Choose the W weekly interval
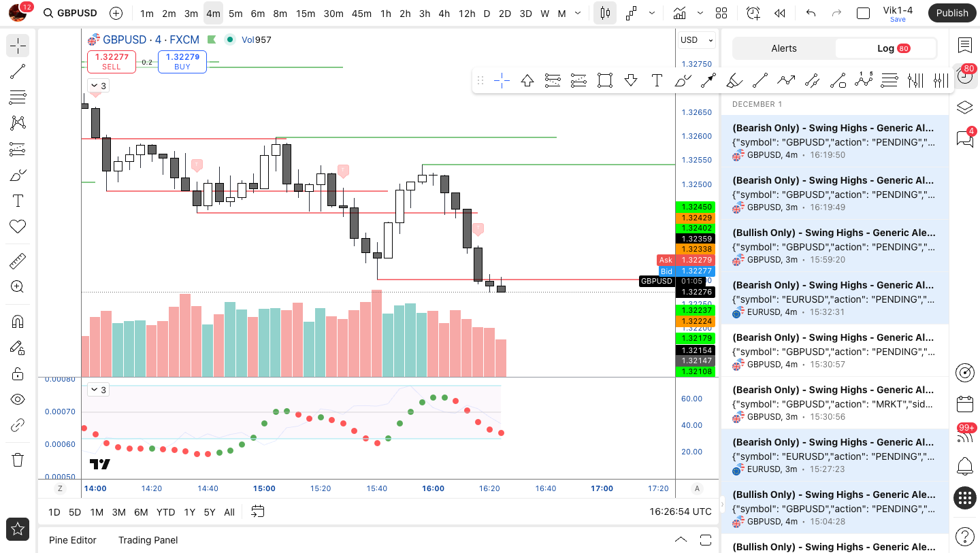This screenshot has height=553, width=980. coord(544,13)
